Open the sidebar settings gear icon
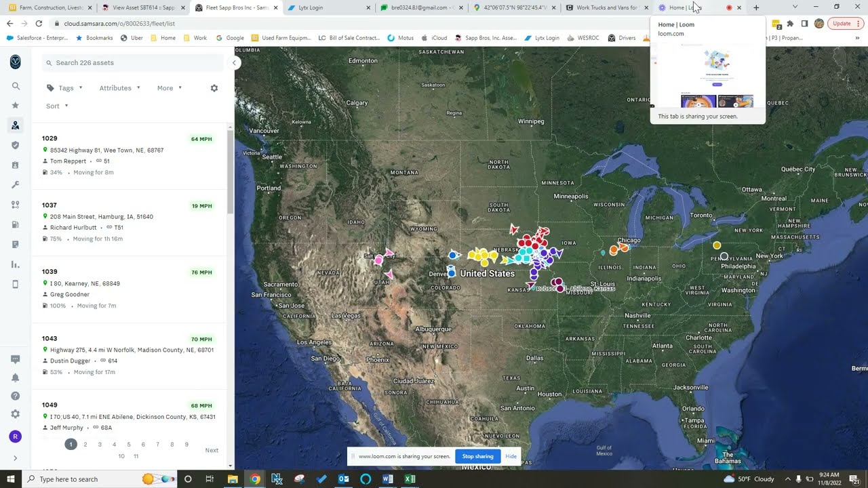Screen dimensions: 868x488 point(16,414)
